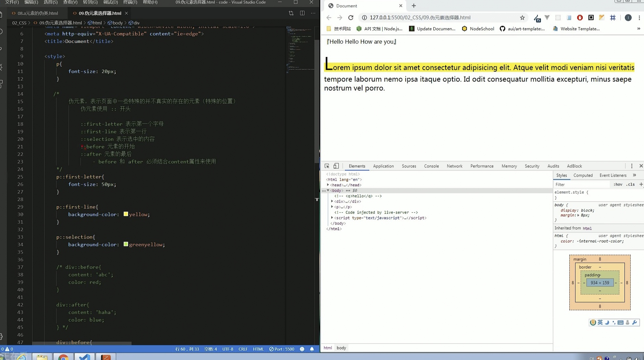644x360 pixels.
Task: Click the greenyellow color swatch on line 34
Action: 126,244
